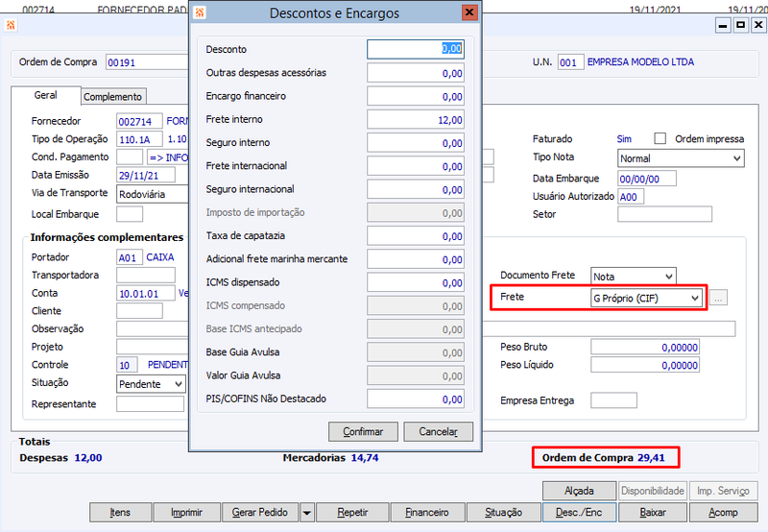Click the Situação button at the bottom

(x=503, y=513)
